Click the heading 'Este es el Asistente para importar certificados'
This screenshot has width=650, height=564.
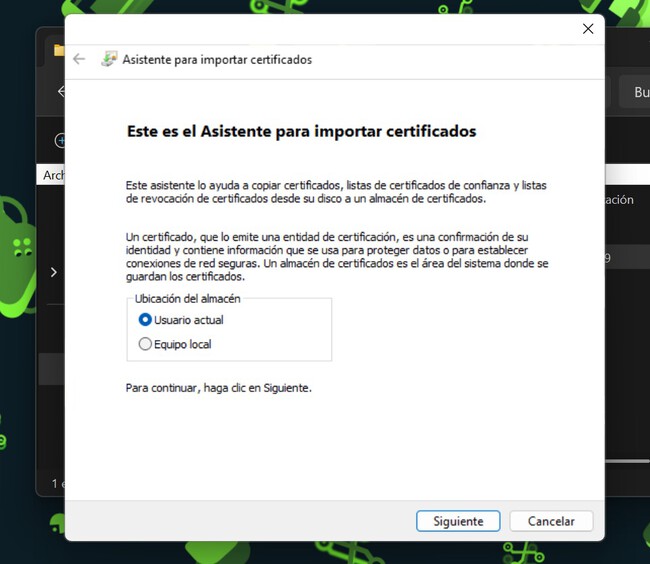(301, 131)
